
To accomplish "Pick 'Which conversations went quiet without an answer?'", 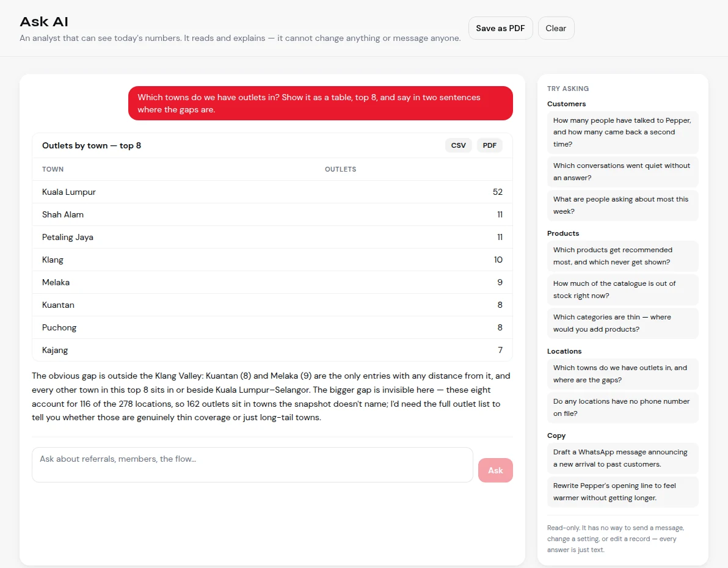I will click(x=622, y=172).
